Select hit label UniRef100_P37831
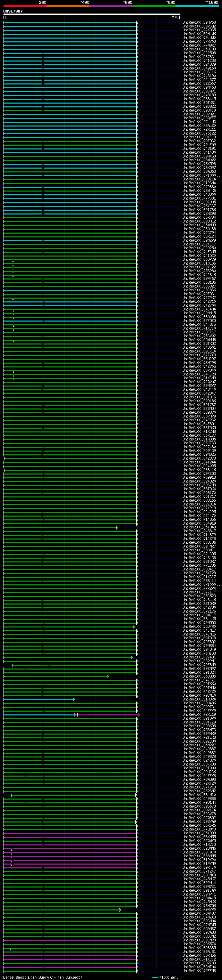Viewport: 222px width, 980px height. click(199, 57)
